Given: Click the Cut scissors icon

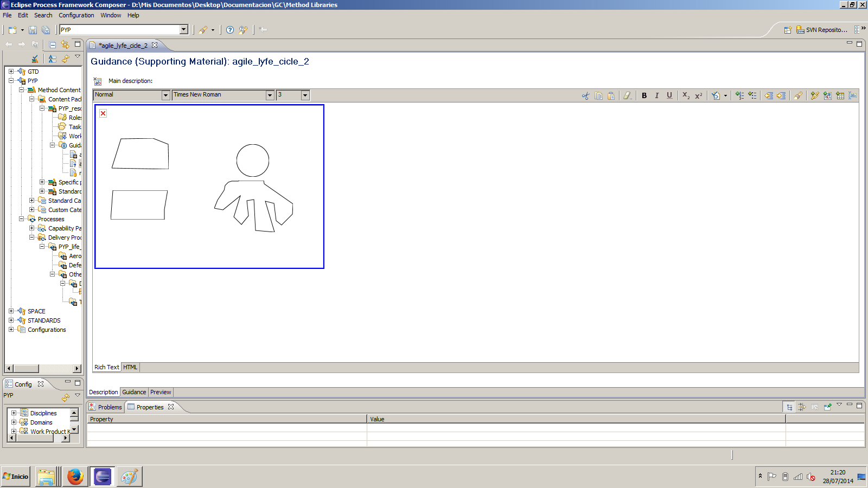Looking at the screenshot, I should pos(585,95).
